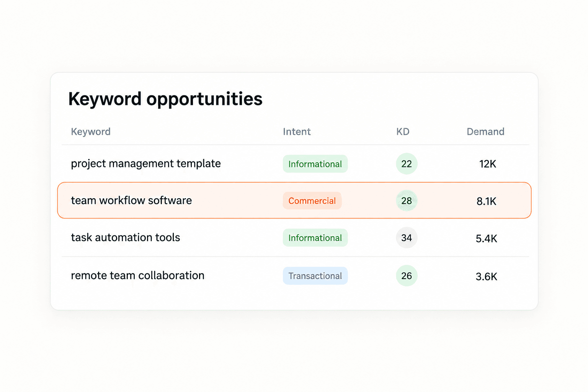The height and width of the screenshot is (392, 588).
Task: Click the KD score 22 badge
Action: (407, 164)
